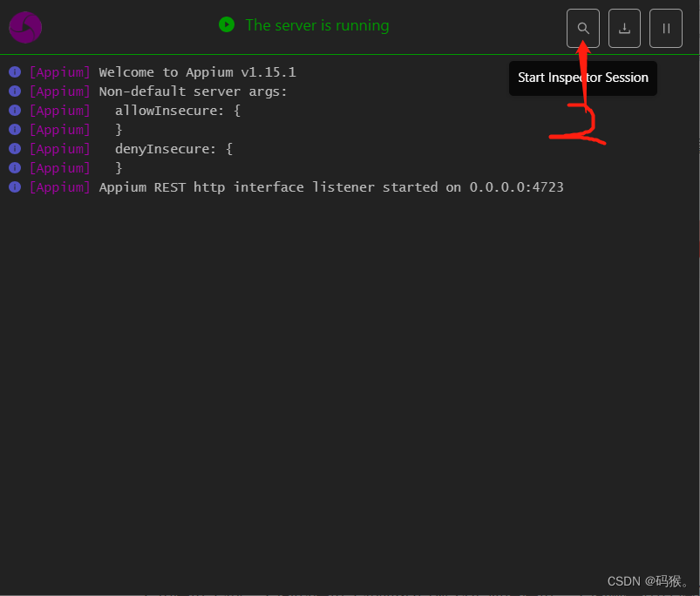Click the info icon next to denyInsecure log entry
The image size is (700, 596).
(x=15, y=148)
